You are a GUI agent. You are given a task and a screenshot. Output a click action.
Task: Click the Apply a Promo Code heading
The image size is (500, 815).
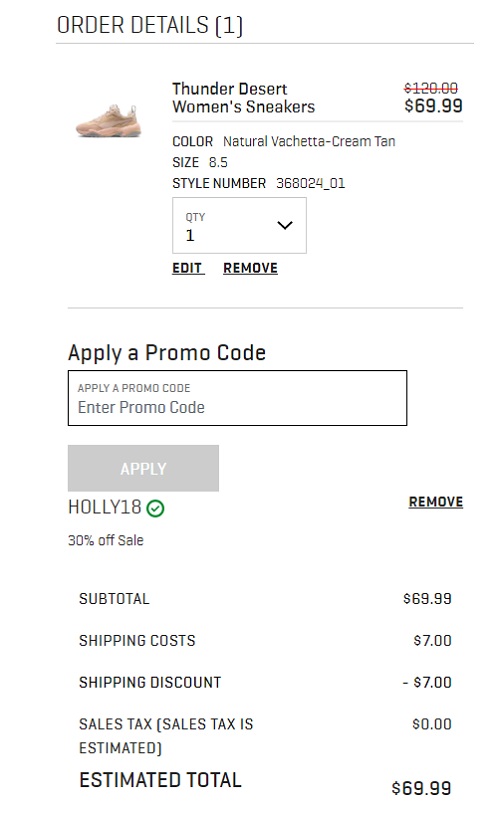tap(167, 353)
